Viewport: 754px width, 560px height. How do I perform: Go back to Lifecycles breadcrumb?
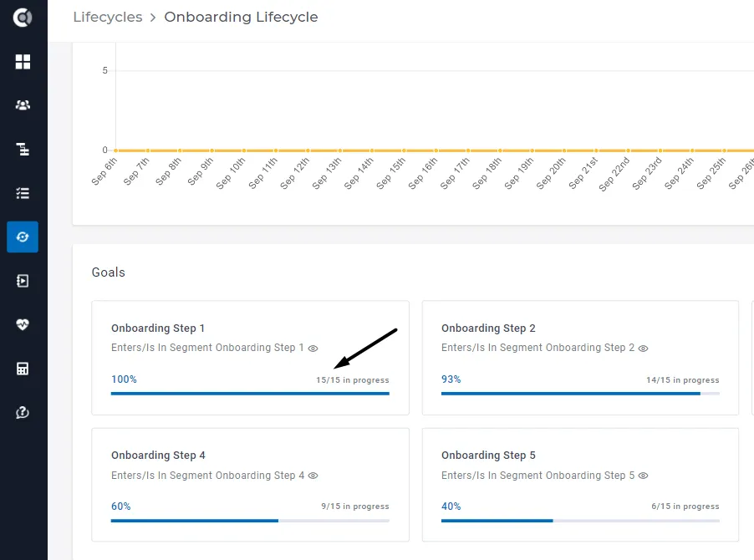108,18
